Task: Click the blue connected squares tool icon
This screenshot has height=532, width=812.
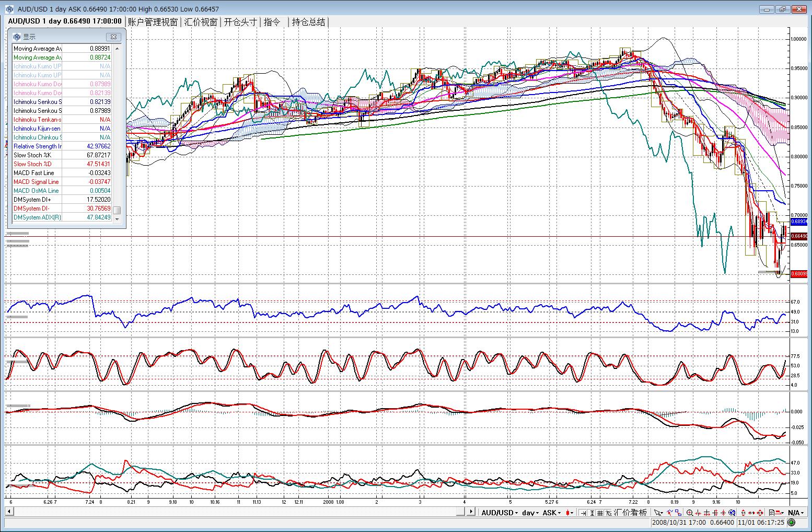Action: 678,513
